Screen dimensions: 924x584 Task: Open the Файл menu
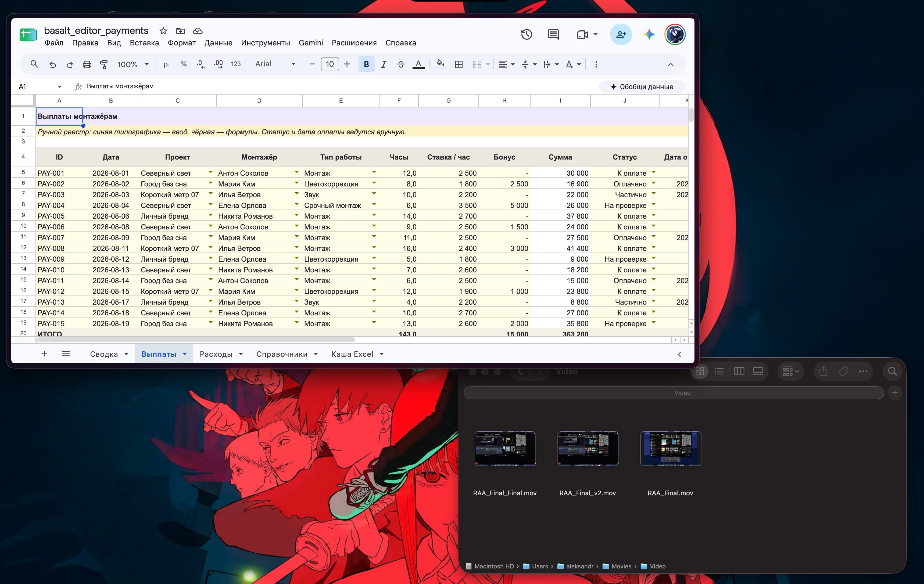coord(54,43)
